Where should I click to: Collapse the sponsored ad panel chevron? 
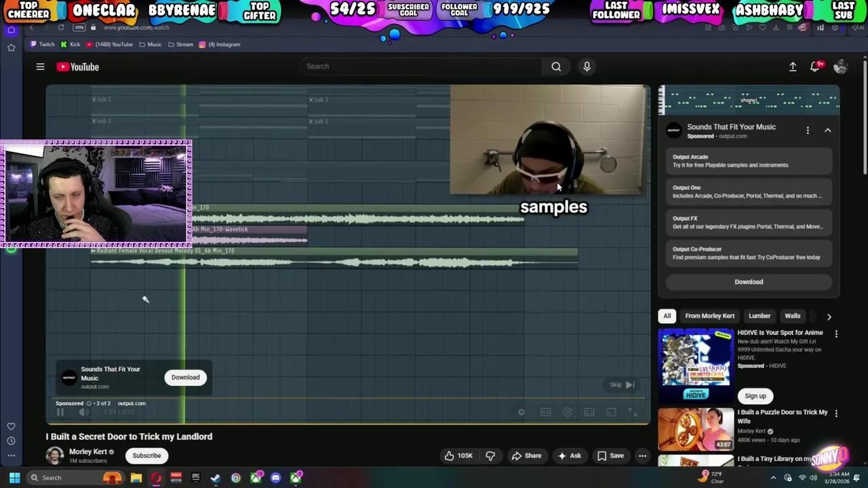tap(827, 130)
